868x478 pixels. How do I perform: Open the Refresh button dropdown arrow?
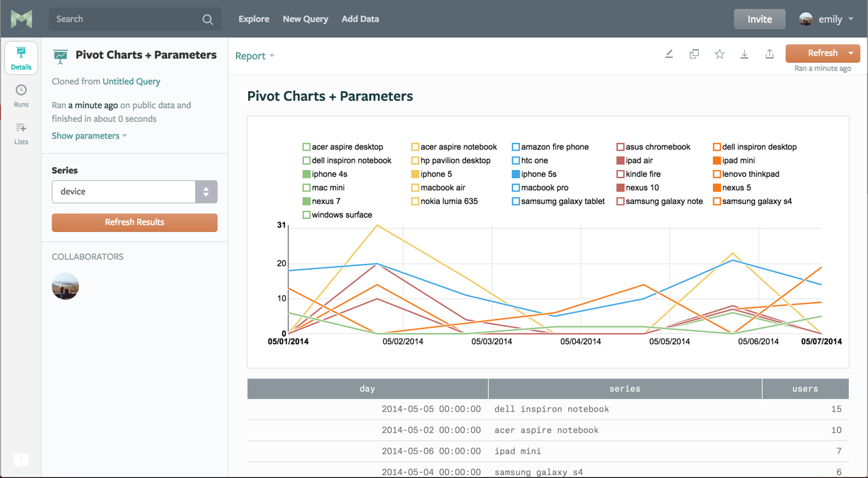point(851,53)
